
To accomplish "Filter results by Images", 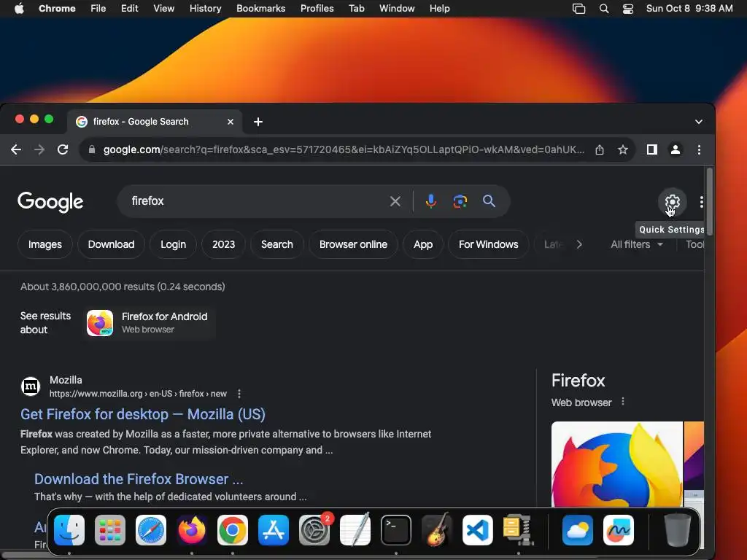I will click(44, 244).
